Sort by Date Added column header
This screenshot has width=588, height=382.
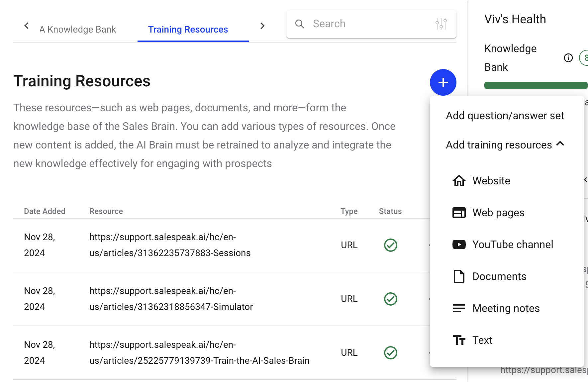click(x=45, y=211)
